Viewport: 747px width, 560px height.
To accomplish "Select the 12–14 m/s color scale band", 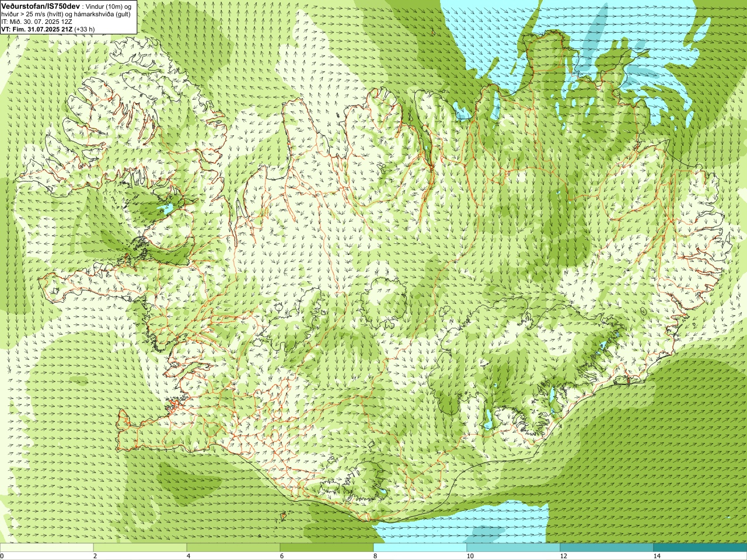I will (607, 548).
